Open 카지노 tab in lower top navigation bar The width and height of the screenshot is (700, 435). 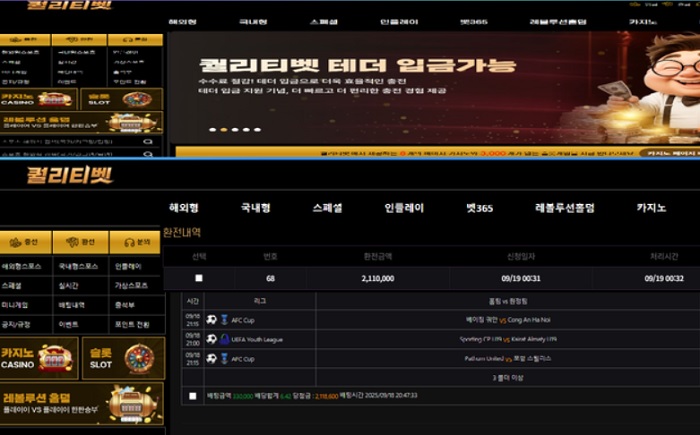pos(651,208)
